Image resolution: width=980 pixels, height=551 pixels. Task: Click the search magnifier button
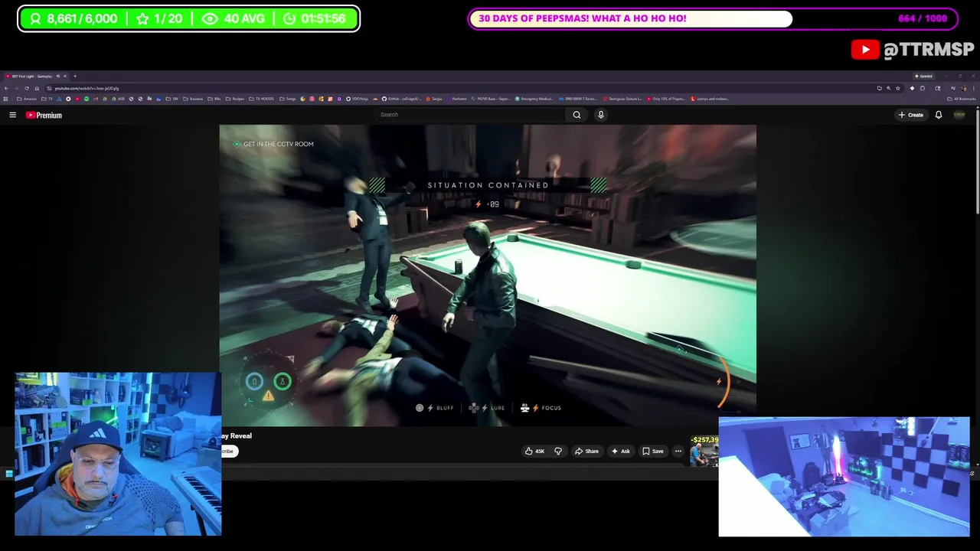click(x=577, y=115)
